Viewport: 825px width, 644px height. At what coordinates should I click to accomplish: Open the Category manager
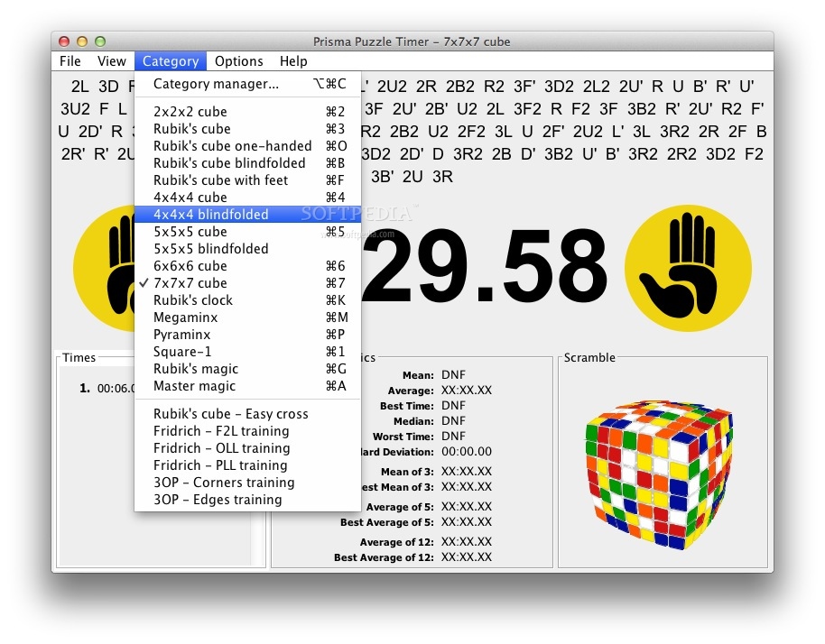tap(206, 84)
